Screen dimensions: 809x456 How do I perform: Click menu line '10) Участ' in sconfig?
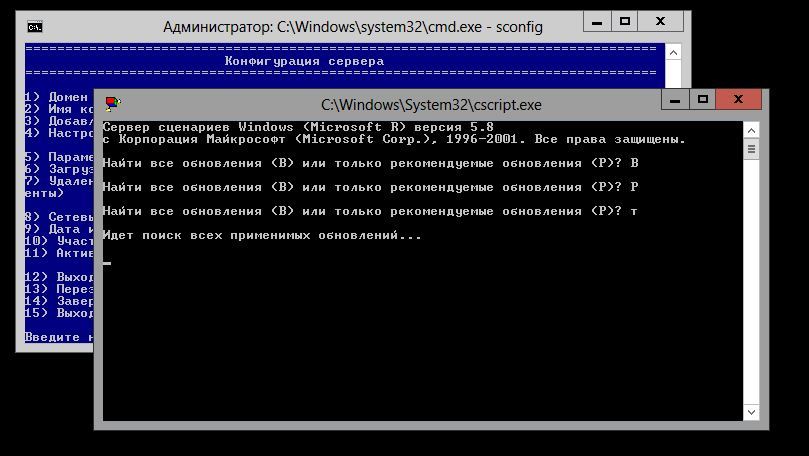click(x=59, y=241)
